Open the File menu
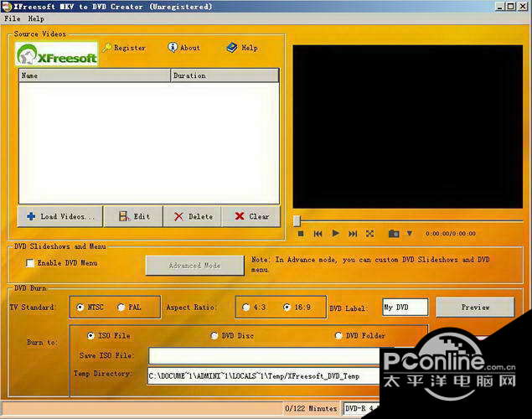The image size is (532, 419). click(x=13, y=18)
